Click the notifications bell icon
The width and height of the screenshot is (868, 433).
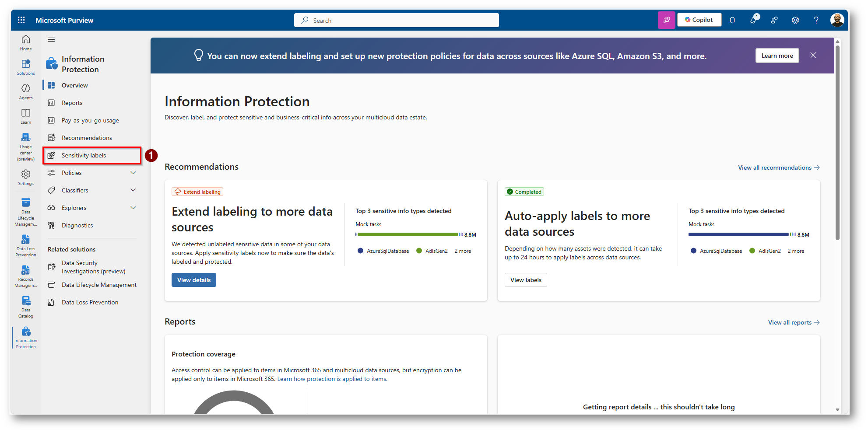point(732,20)
